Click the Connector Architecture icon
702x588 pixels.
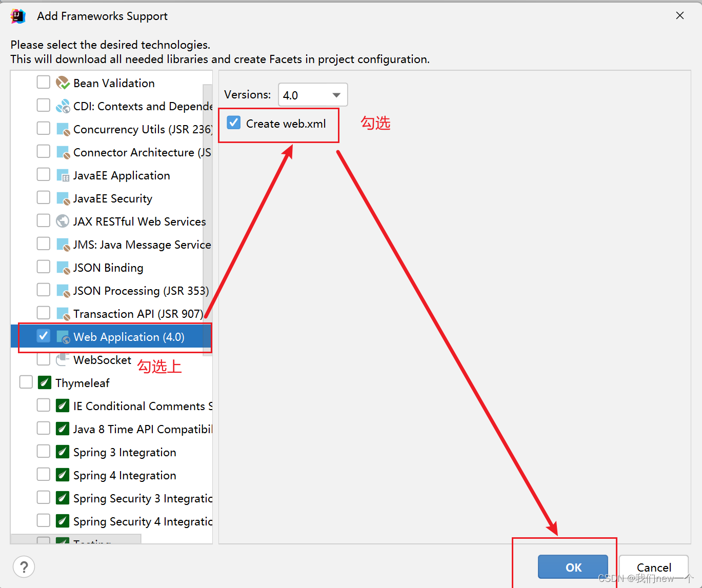pos(63,152)
